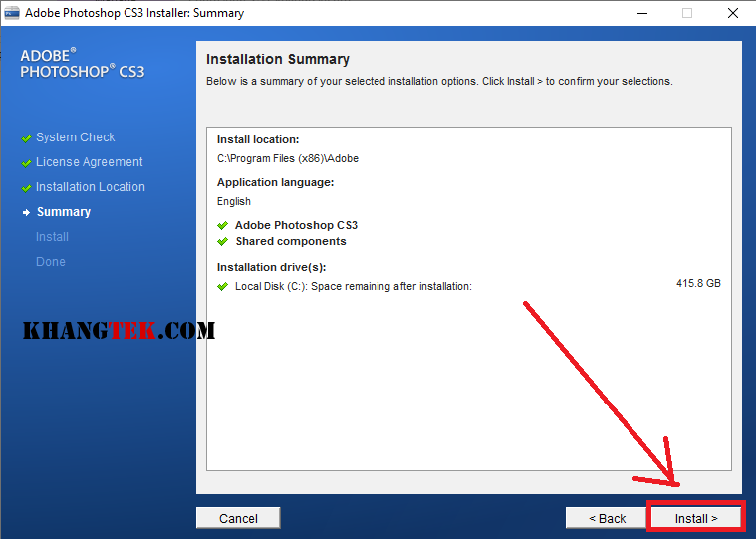Select the System Check step
The image size is (756, 539).
point(76,137)
